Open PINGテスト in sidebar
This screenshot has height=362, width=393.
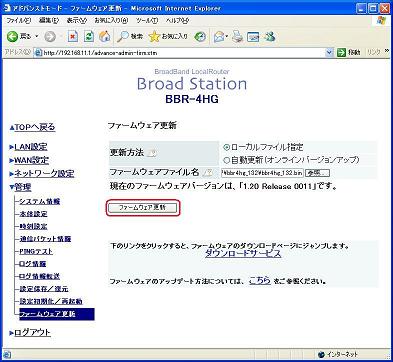pos(36,251)
